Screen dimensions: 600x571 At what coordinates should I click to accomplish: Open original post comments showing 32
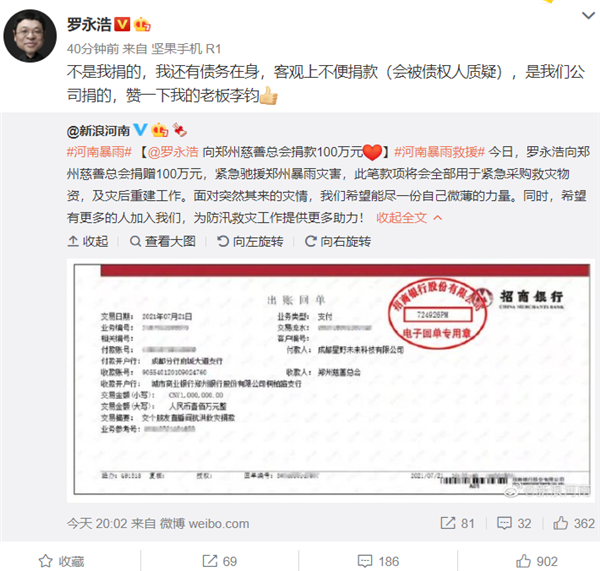click(514, 523)
